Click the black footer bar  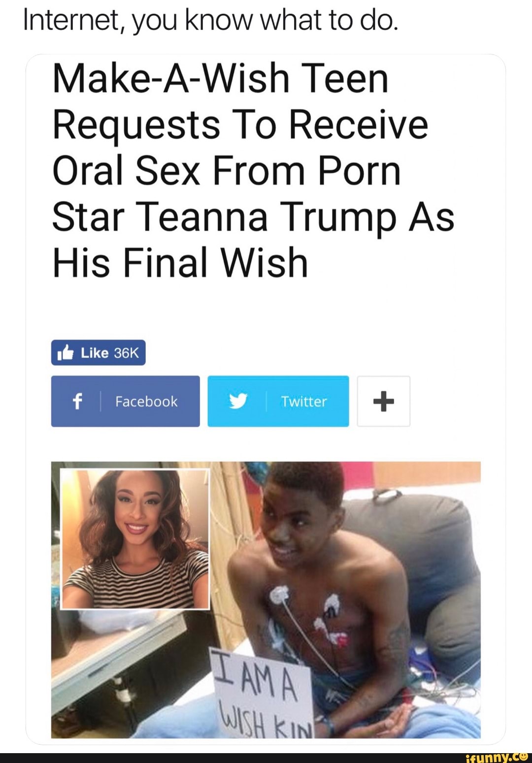coord(266,758)
